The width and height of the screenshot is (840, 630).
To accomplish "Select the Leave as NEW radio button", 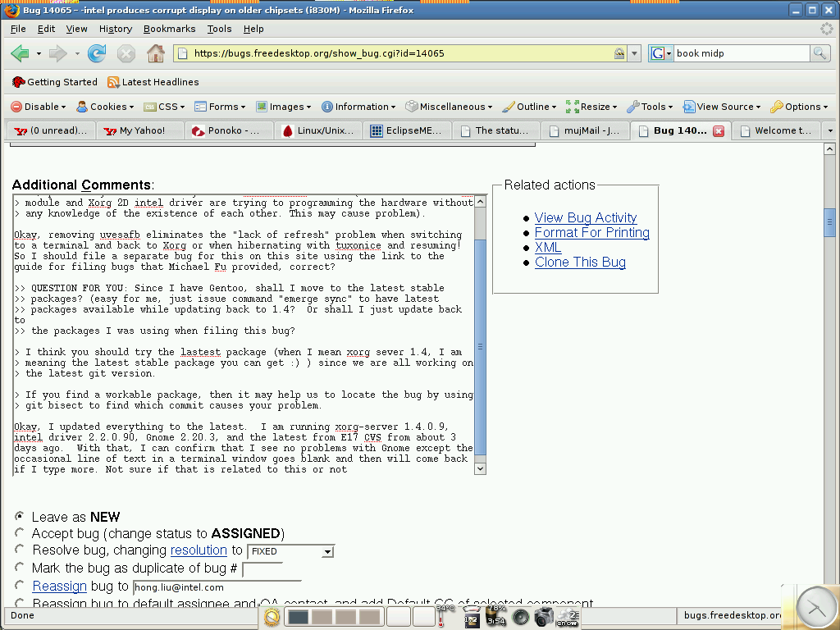I will (x=19, y=516).
